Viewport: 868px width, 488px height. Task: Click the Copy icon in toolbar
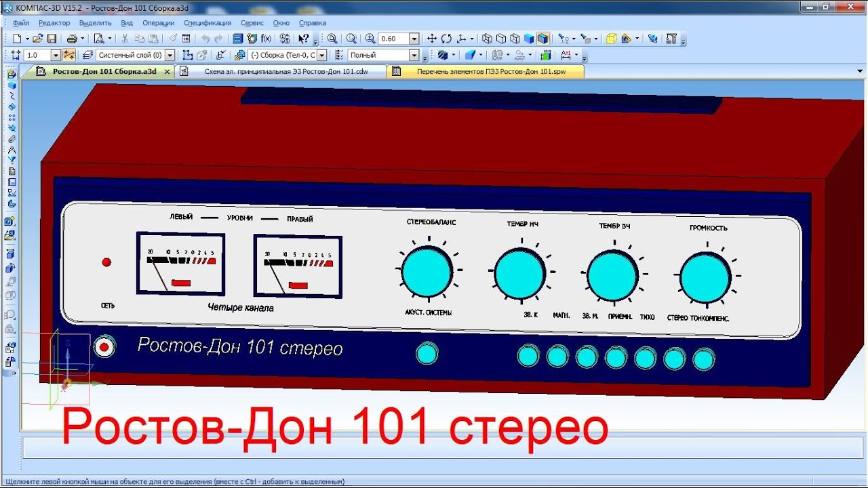click(140, 39)
